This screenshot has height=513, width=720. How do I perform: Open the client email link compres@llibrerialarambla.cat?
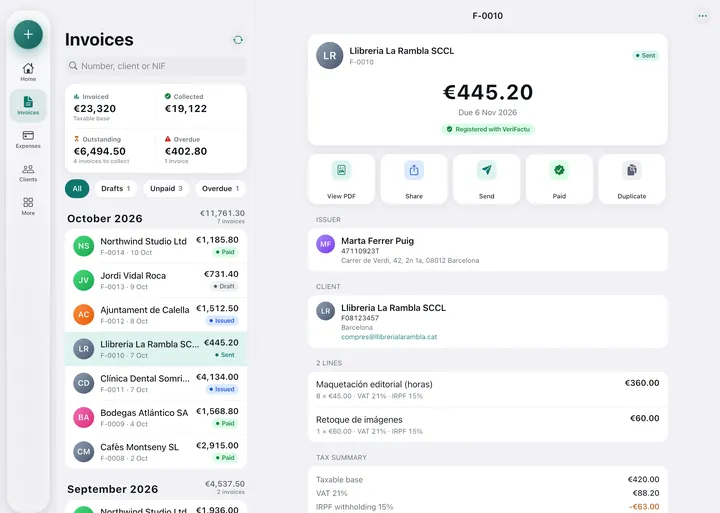tap(389, 337)
